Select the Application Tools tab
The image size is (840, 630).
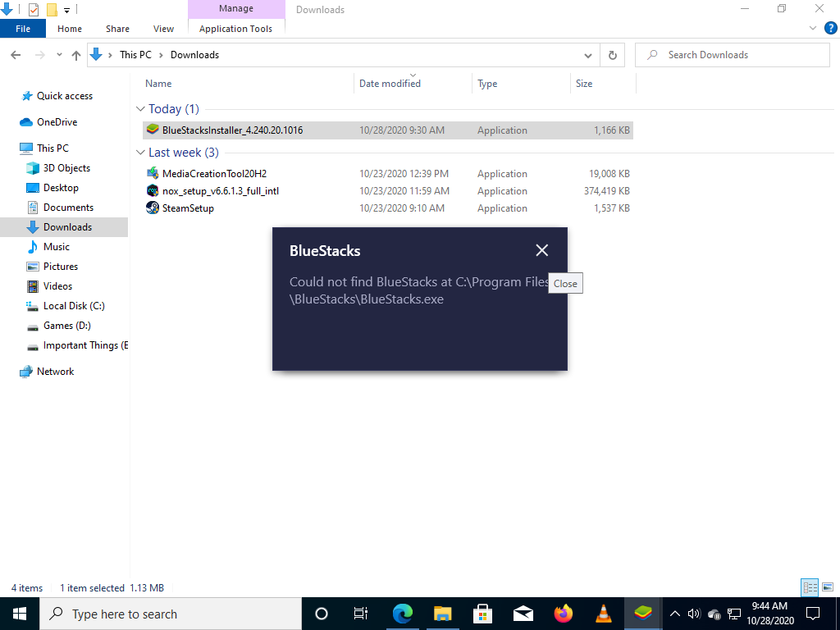[x=235, y=29]
